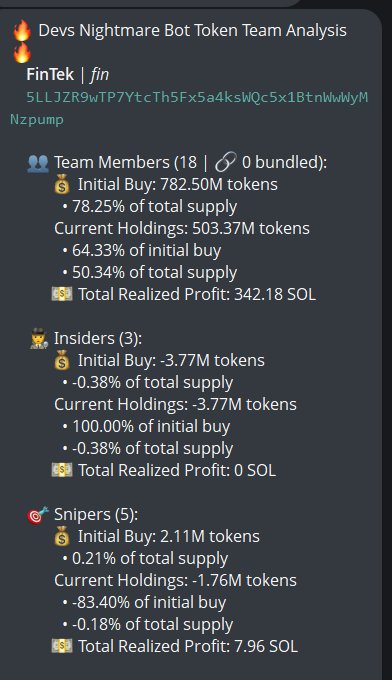Screen dimensions: 392x680
Task: Click the Current Holdings: 503.37M tokens line
Action: click(x=182, y=228)
